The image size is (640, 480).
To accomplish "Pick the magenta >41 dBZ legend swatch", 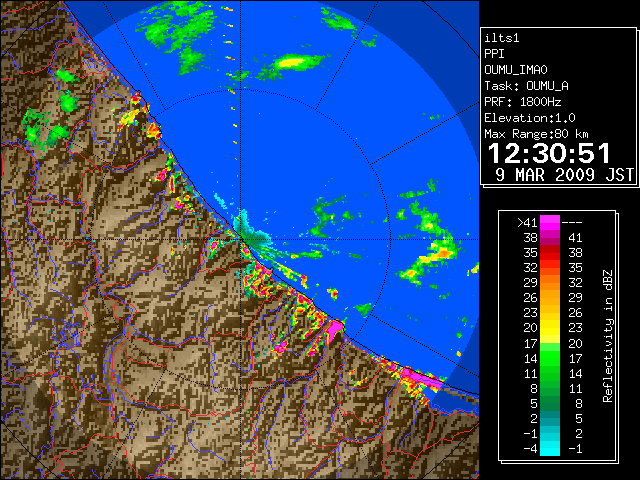I will pos(550,223).
